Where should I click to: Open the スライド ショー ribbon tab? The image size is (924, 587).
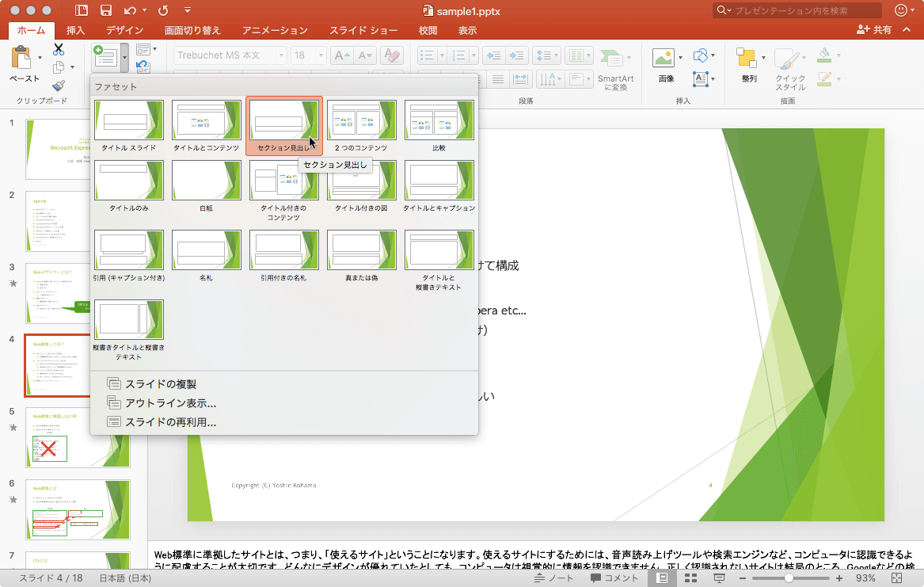coord(363,31)
